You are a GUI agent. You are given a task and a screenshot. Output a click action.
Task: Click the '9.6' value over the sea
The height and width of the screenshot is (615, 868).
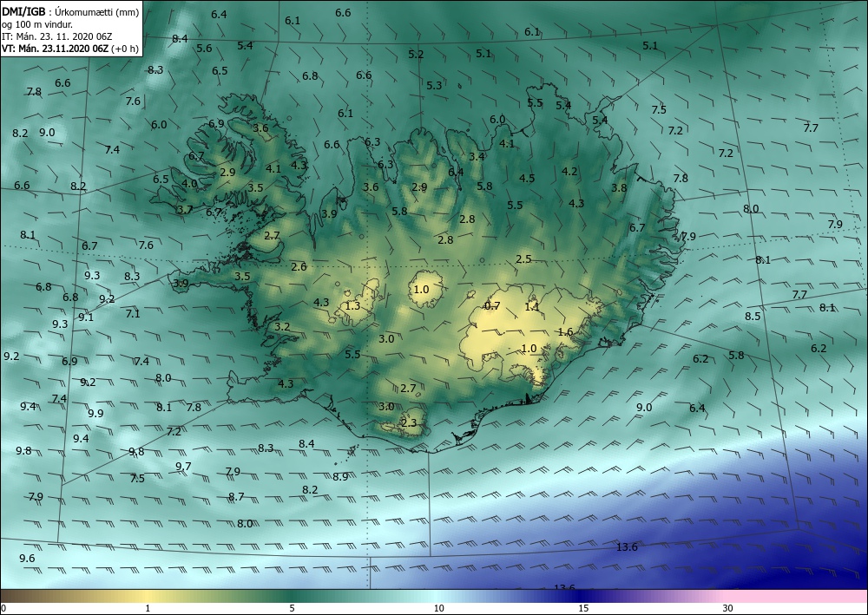(27, 558)
